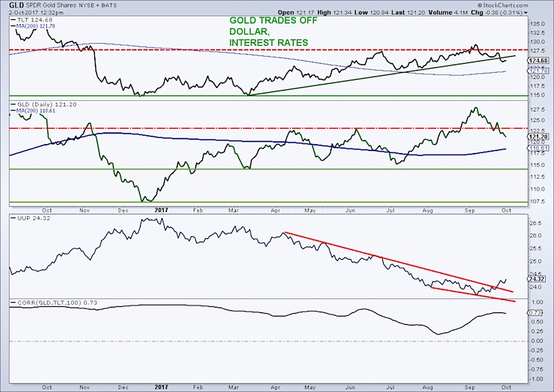Click the 107.5 label on GLD price axis
This screenshot has width=554, height=392.
coord(537,202)
